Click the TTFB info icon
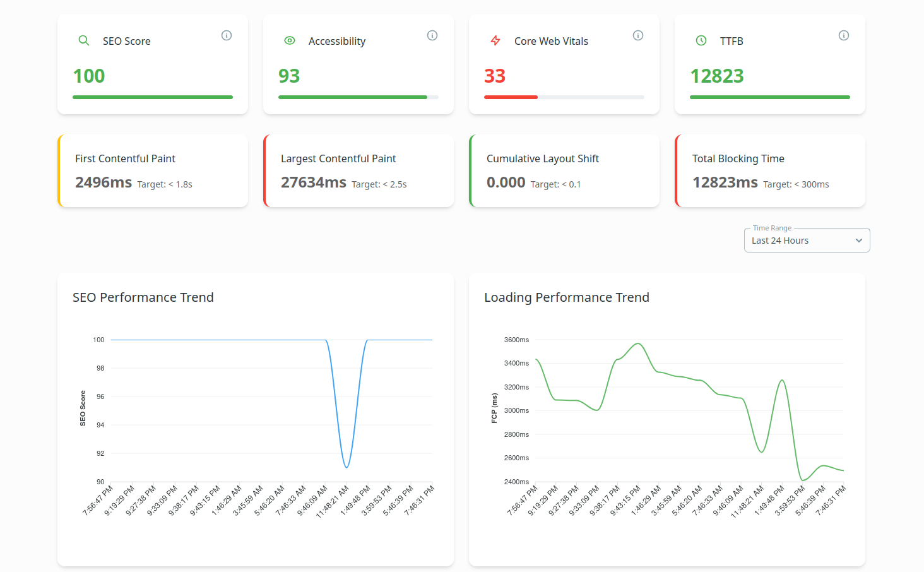 click(x=844, y=35)
